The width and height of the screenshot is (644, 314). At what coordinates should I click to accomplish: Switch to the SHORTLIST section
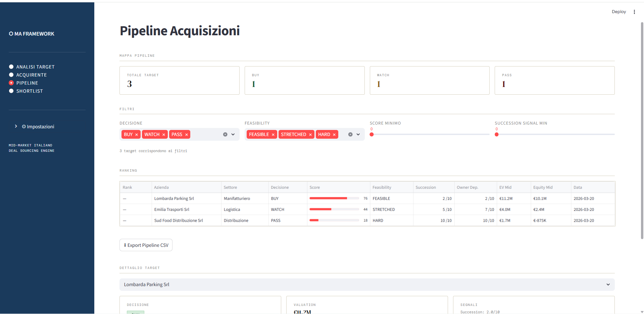[x=11, y=91]
